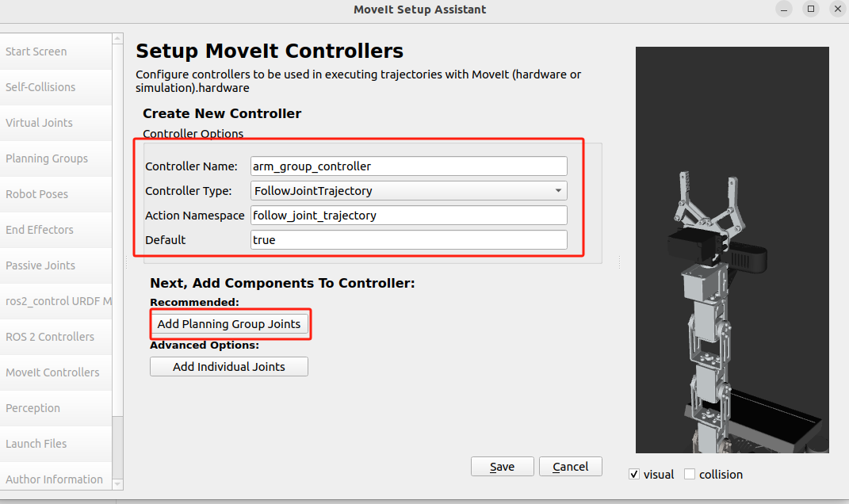Enable the collision checkbox
The image size is (849, 504).
pos(690,474)
